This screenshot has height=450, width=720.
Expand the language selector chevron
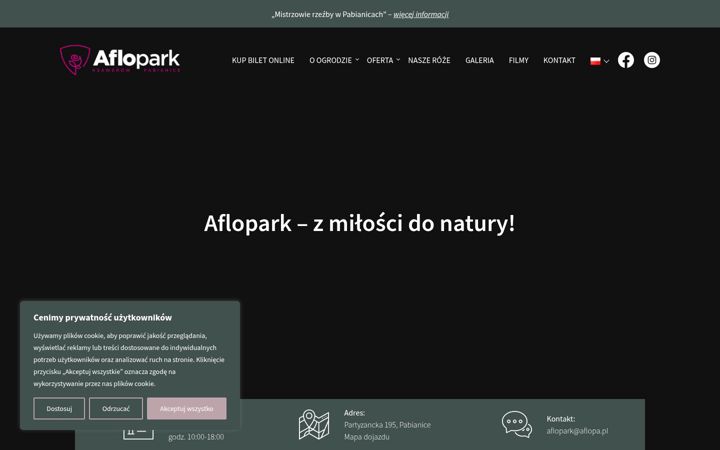pos(606,61)
